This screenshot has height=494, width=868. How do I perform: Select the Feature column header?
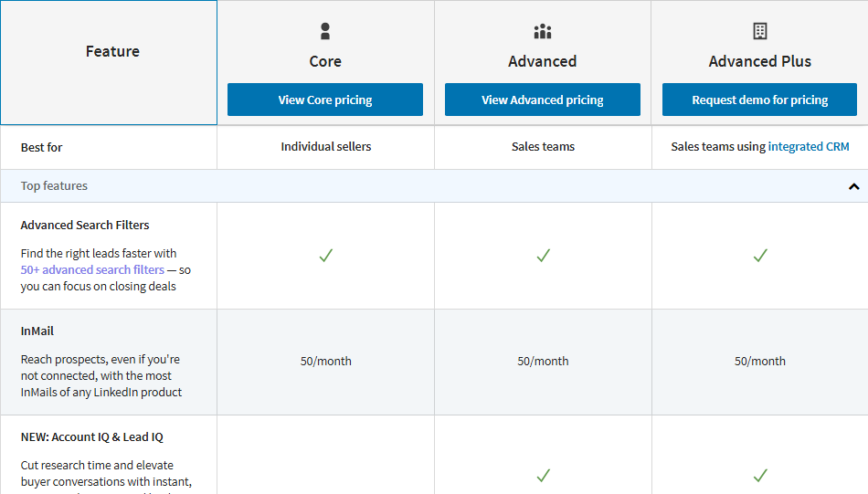click(x=112, y=51)
